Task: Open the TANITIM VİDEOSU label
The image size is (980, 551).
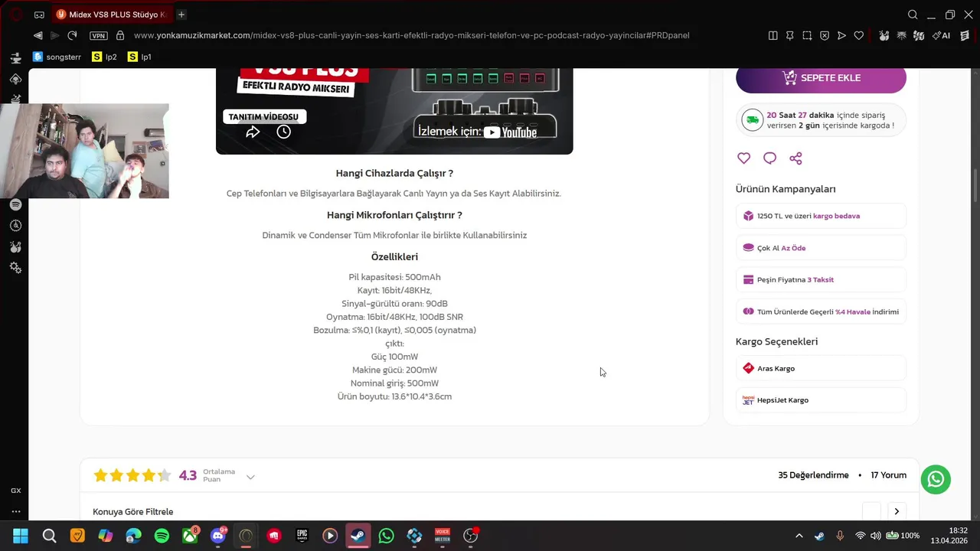Action: [264, 116]
